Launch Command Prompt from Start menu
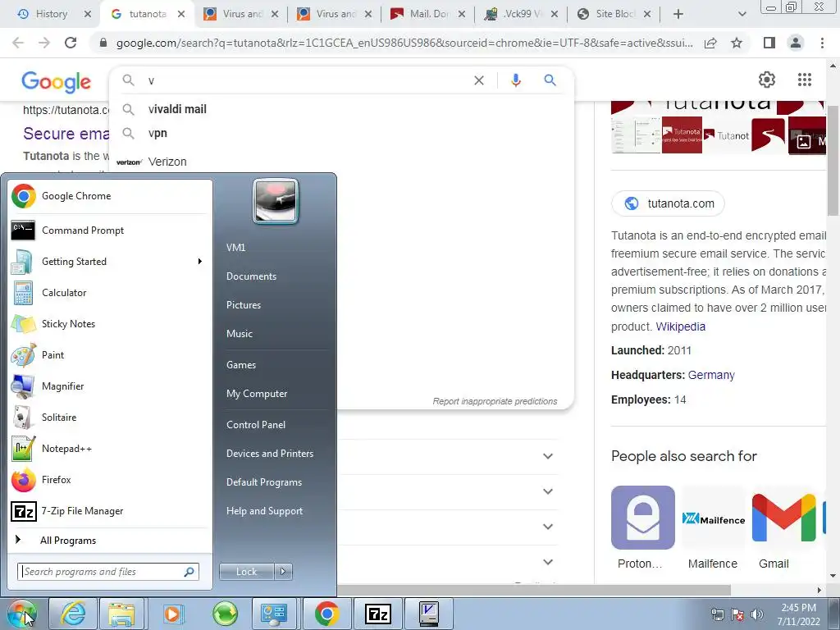 click(x=110, y=231)
